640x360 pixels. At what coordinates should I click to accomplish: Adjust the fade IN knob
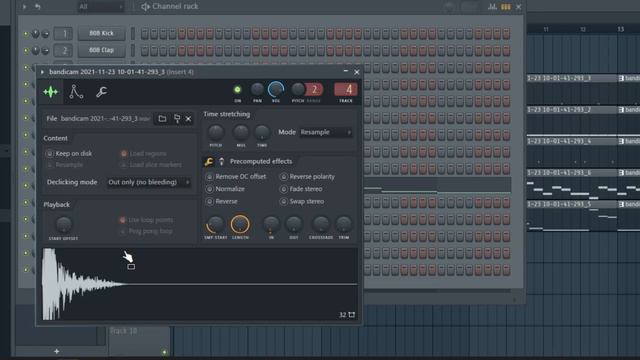(271, 224)
